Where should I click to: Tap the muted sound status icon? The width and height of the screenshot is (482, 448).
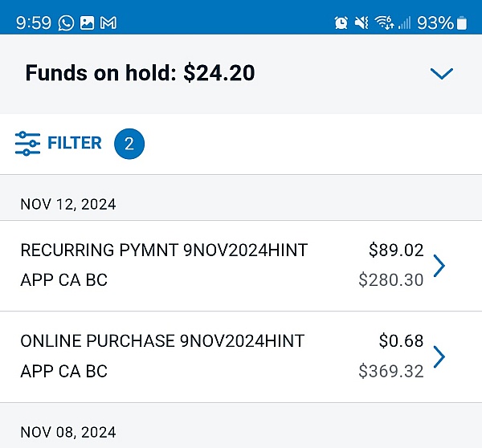pyautogui.click(x=361, y=22)
